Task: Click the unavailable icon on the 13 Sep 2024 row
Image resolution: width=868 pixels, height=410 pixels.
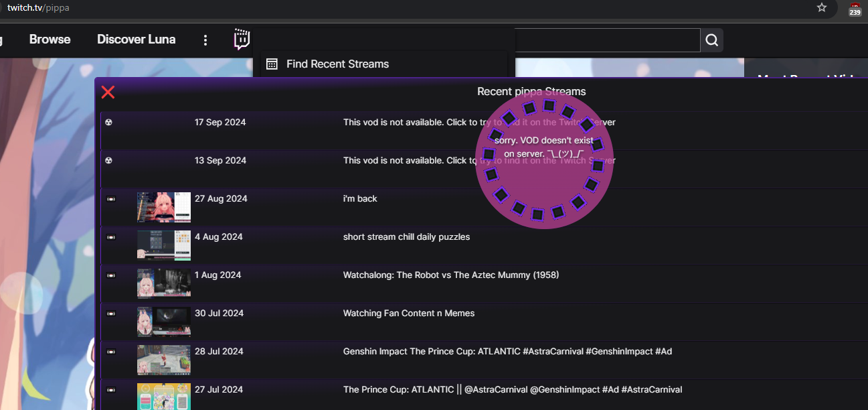Action: pos(109,161)
